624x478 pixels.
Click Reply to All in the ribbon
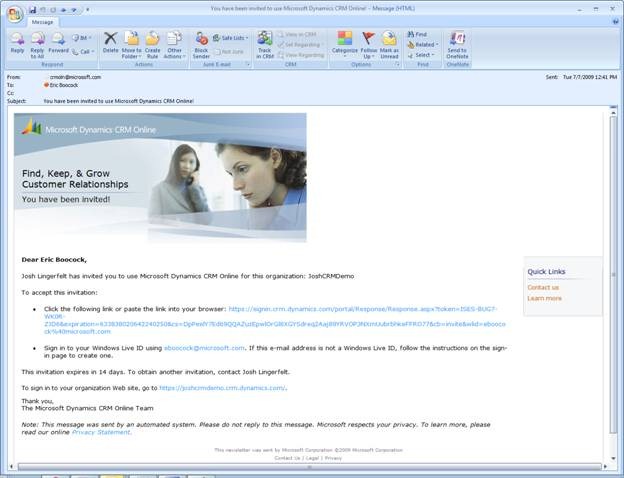(38, 41)
